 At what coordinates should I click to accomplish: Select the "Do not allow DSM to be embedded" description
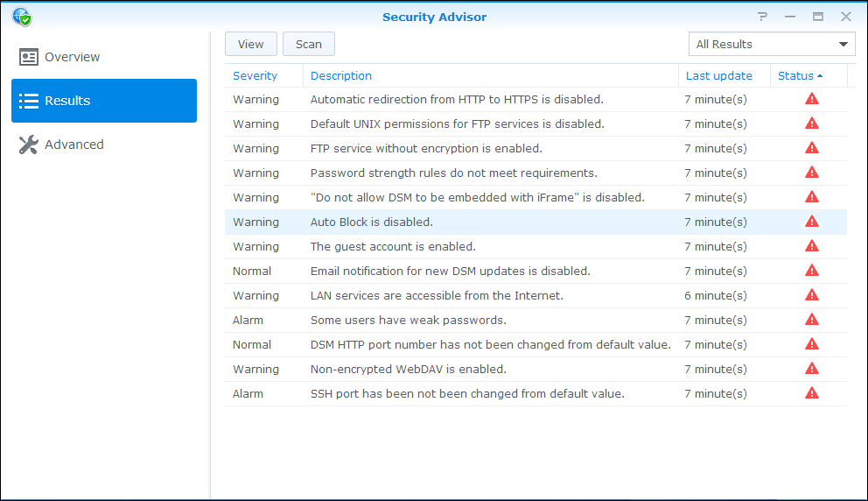pos(478,197)
